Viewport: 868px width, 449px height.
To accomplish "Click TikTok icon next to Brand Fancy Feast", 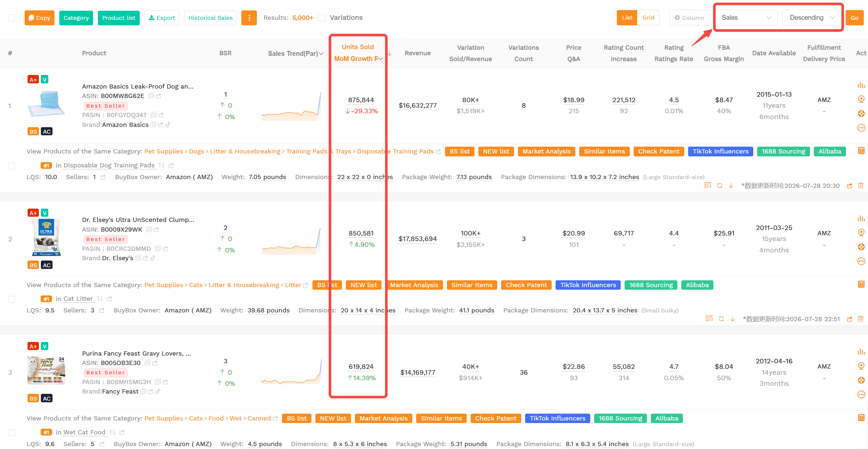I will (158, 391).
